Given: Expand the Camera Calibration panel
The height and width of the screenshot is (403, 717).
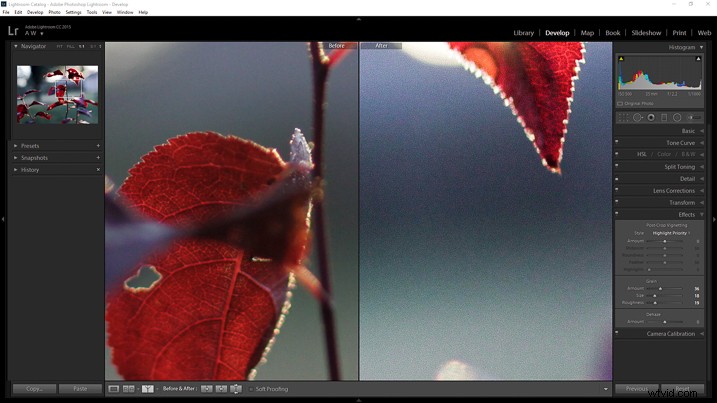Looking at the screenshot, I should click(702, 334).
